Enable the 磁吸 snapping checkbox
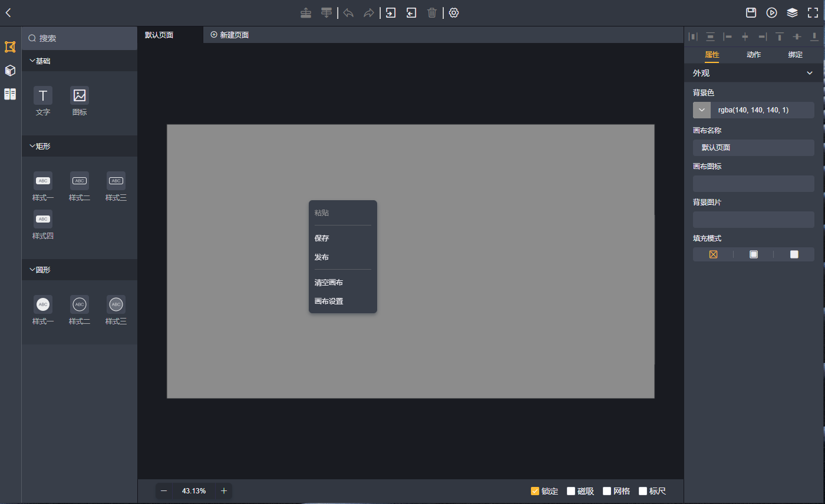This screenshot has height=504, width=825. [571, 491]
